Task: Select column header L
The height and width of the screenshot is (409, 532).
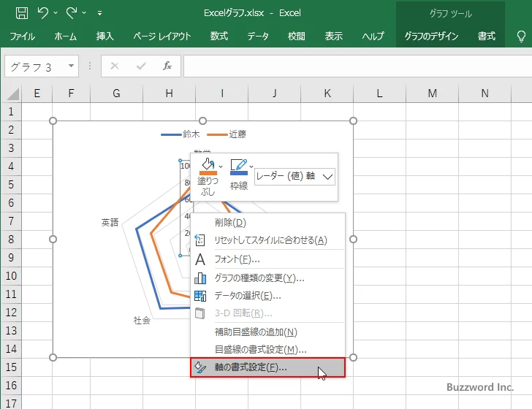Action: click(x=379, y=93)
